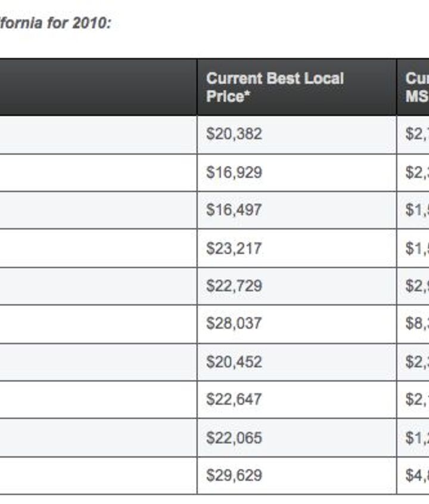Screen dimensions: 429x504
Task: Click the $16,497 price cell
Action: pos(234,211)
